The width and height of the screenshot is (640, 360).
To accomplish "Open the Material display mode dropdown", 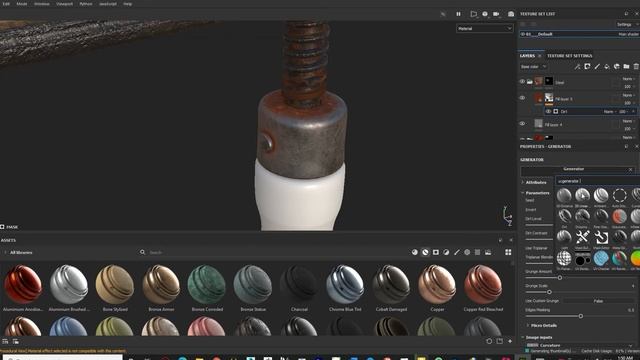I will [x=484, y=29].
